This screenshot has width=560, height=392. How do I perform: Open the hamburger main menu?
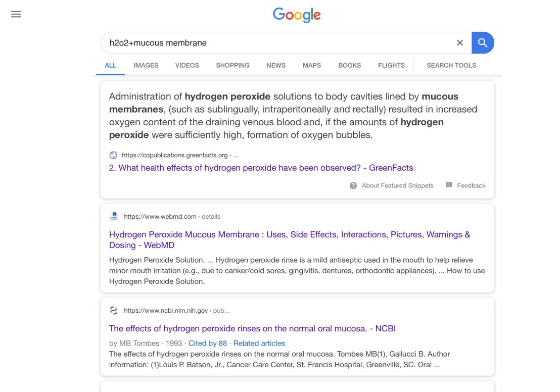[16, 14]
